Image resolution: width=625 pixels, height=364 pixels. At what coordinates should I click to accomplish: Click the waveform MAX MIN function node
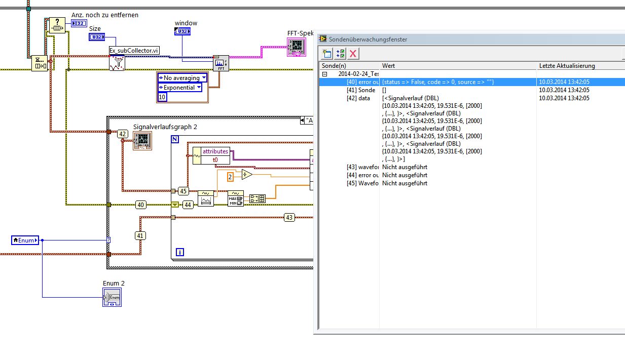pos(235,198)
